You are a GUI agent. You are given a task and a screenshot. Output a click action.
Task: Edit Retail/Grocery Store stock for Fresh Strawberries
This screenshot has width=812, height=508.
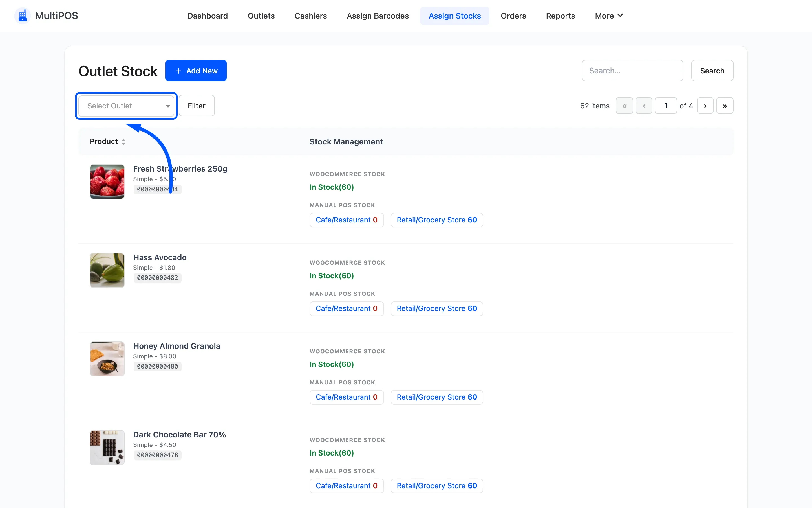pyautogui.click(x=436, y=220)
